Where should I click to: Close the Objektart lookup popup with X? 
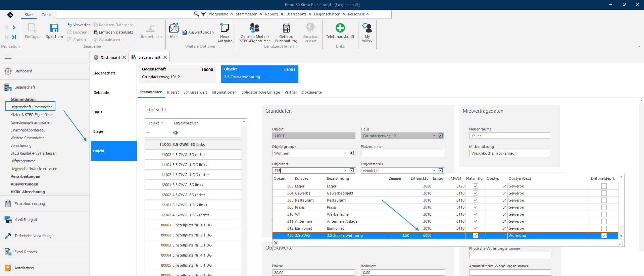(276, 243)
